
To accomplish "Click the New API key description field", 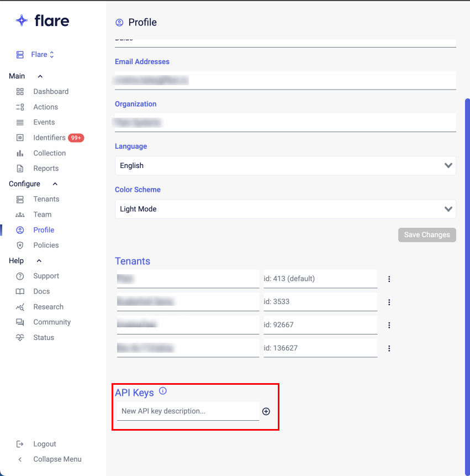I will click(x=188, y=411).
